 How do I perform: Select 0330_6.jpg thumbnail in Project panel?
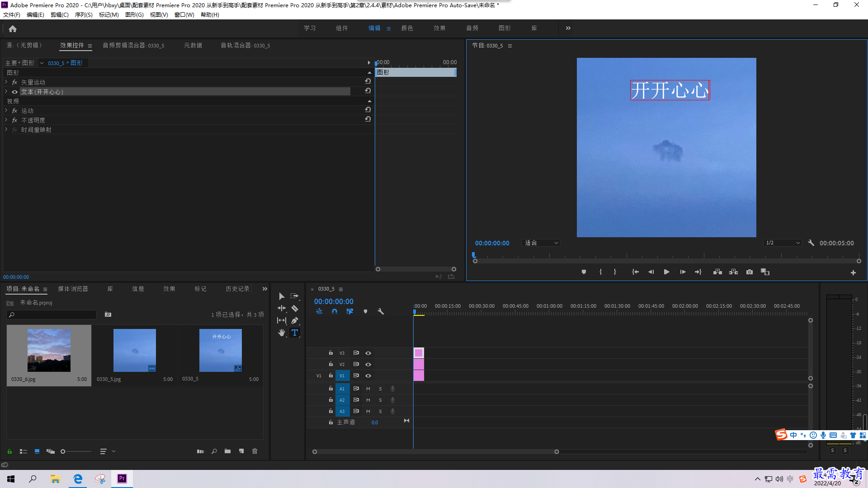49,350
